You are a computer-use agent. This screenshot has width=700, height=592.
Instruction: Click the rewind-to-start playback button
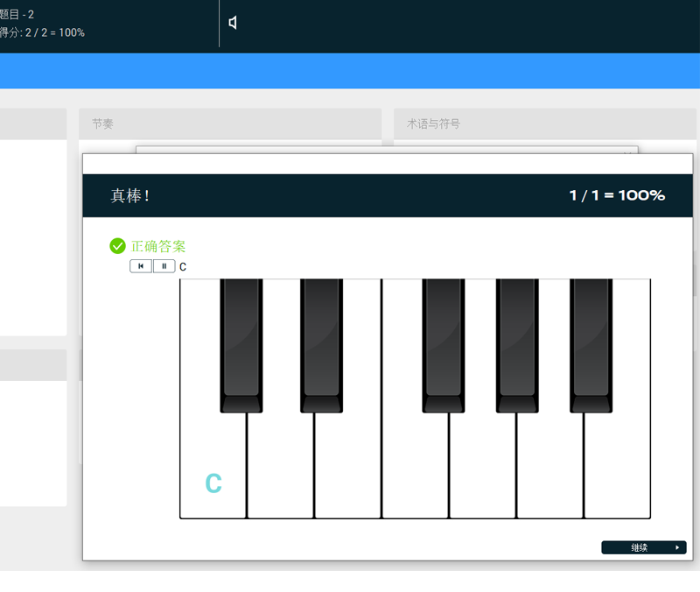coord(141,266)
